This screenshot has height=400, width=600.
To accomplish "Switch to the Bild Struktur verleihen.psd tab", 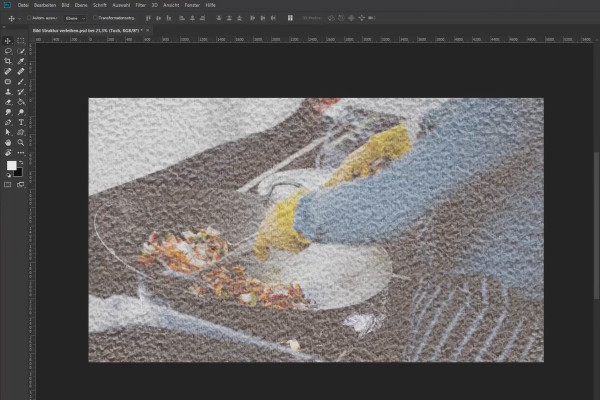I will coord(87,30).
